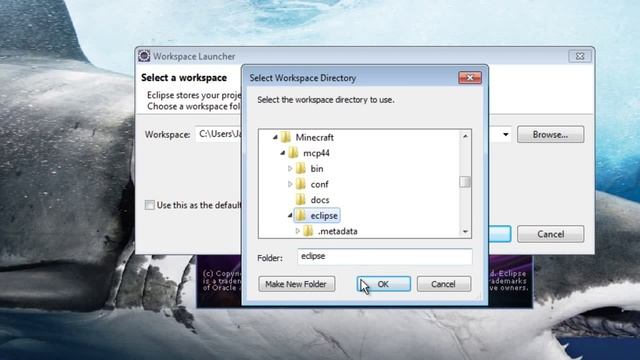The width and height of the screenshot is (640, 360).
Task: Close the Select Workspace Directory dialog
Action: [470, 78]
